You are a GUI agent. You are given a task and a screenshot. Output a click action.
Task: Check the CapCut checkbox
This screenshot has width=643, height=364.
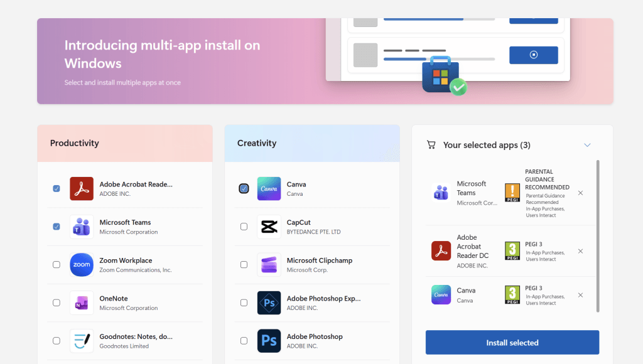(244, 227)
